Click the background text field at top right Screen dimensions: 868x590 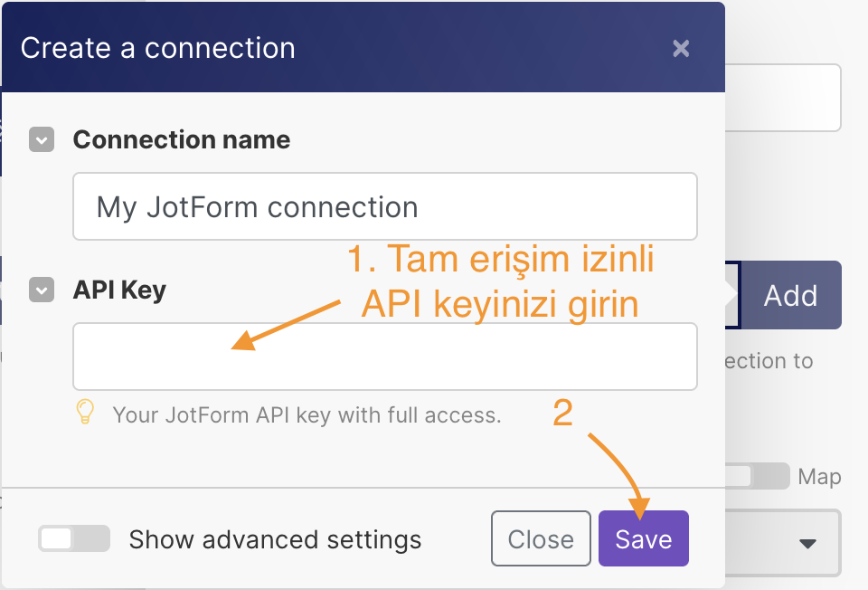(x=783, y=98)
